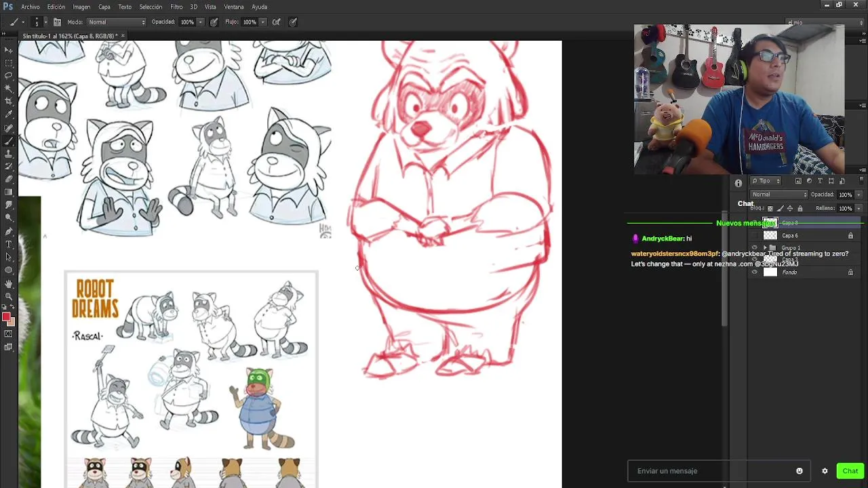Select the Move tool
Viewport: 868px width, 488px height.
pos(8,49)
